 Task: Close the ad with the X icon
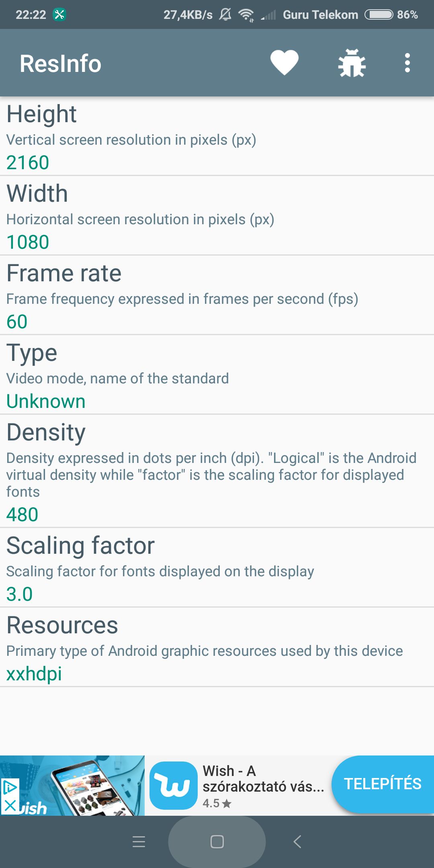coord(10,805)
